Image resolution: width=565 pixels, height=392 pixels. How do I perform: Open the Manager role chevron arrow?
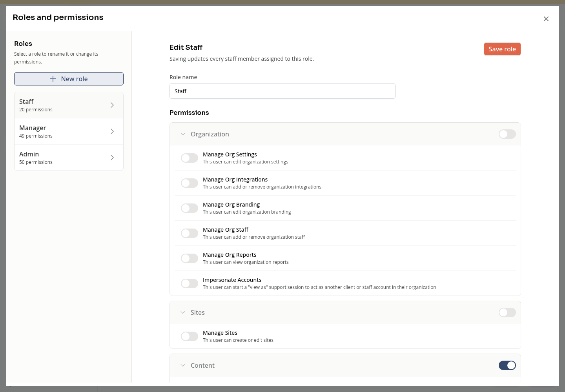(112, 131)
